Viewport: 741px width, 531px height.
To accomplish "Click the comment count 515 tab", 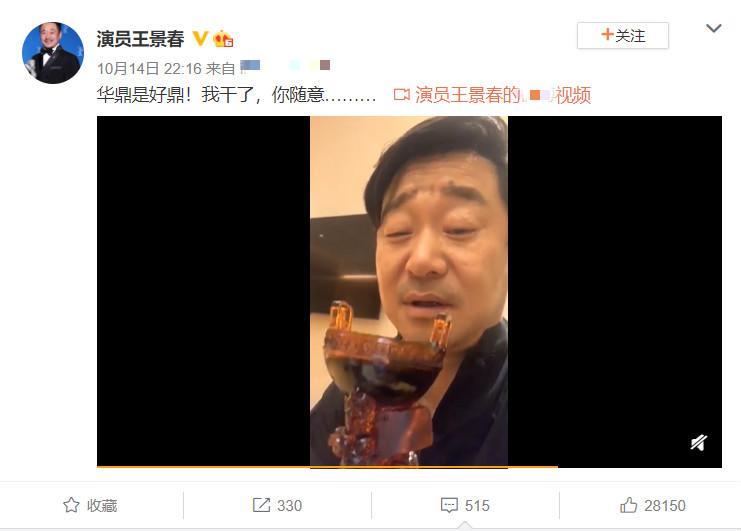I will click(465, 505).
